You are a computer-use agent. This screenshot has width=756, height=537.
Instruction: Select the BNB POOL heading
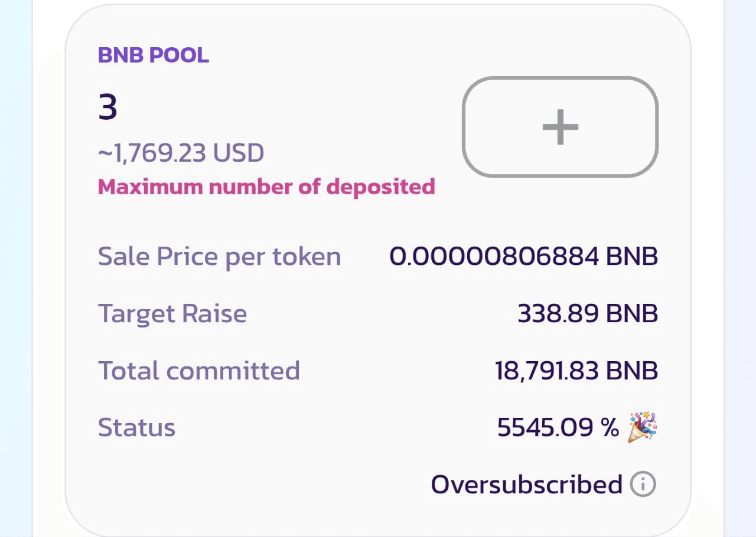153,55
